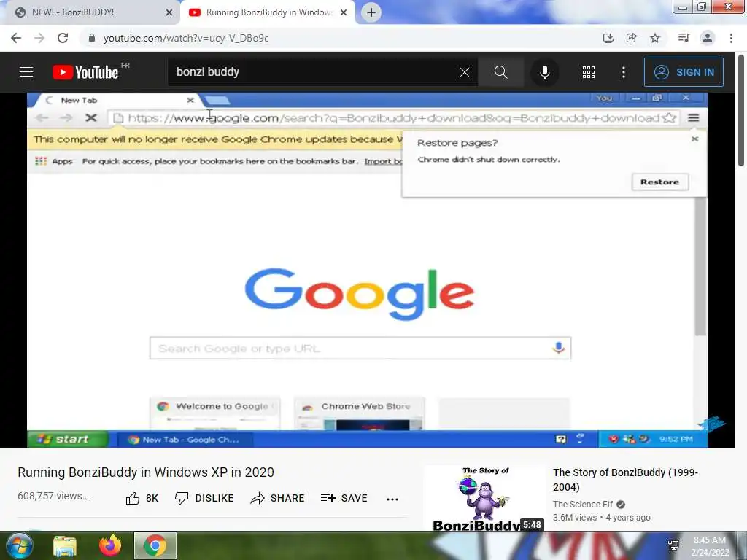This screenshot has height=560, width=747.
Task: Share the BonziBuddy video
Action: click(277, 498)
